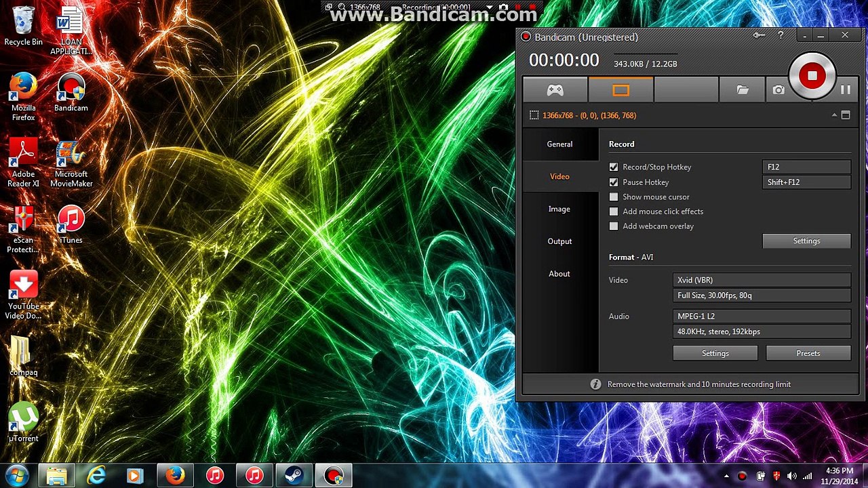Select the game recording mode gamepad icon

(x=555, y=90)
